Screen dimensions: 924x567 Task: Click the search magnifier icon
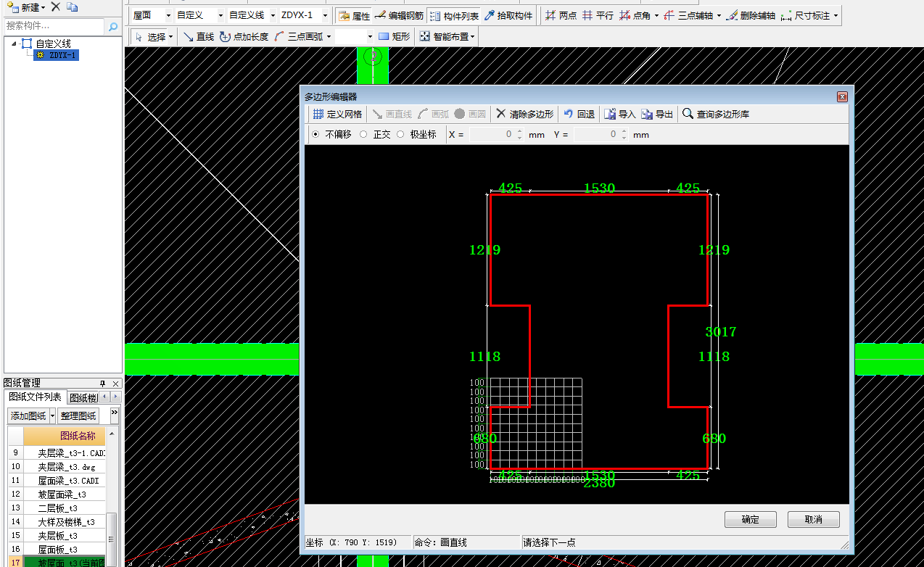(x=113, y=27)
